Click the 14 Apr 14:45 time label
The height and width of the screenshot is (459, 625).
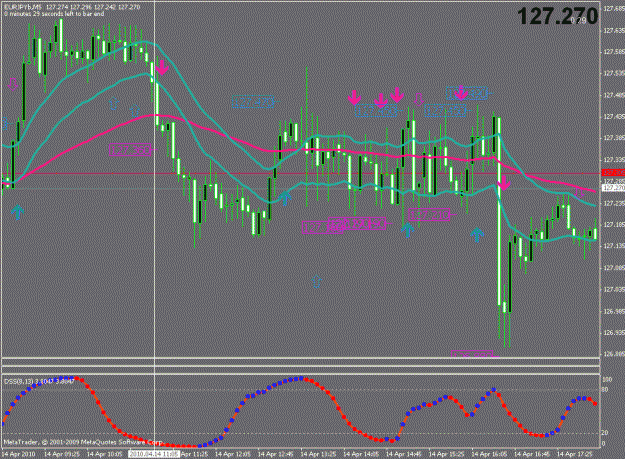click(x=404, y=454)
